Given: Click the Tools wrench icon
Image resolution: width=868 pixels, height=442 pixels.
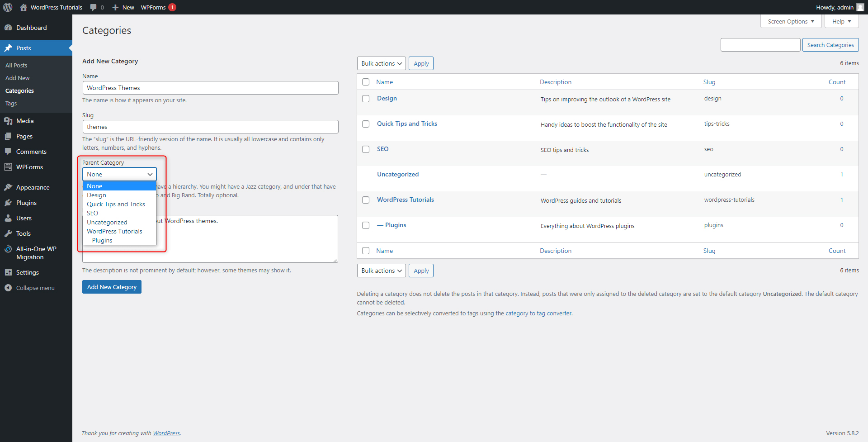Looking at the screenshot, I should point(8,233).
